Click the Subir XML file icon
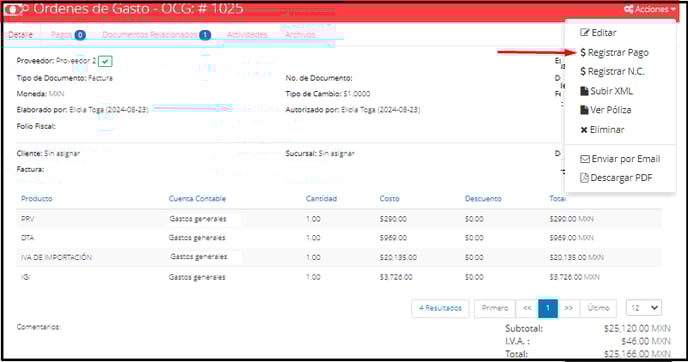Screen dimensions: 688x362 click(584, 91)
